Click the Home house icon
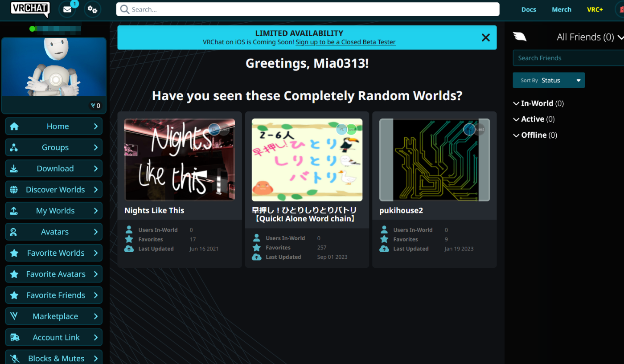Viewport: 624px width, 364px height. click(x=14, y=126)
